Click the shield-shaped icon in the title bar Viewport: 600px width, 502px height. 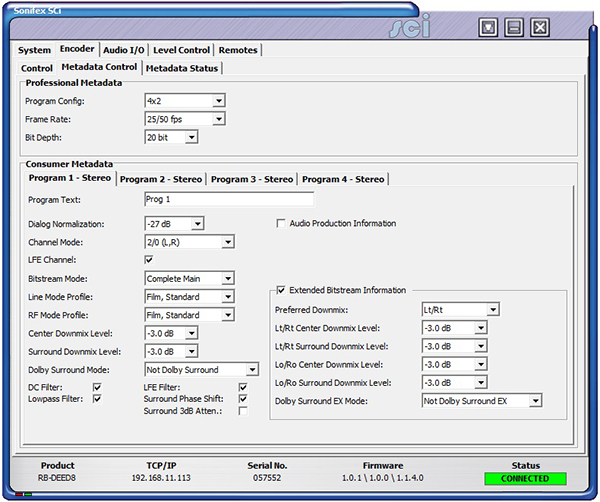[488, 27]
